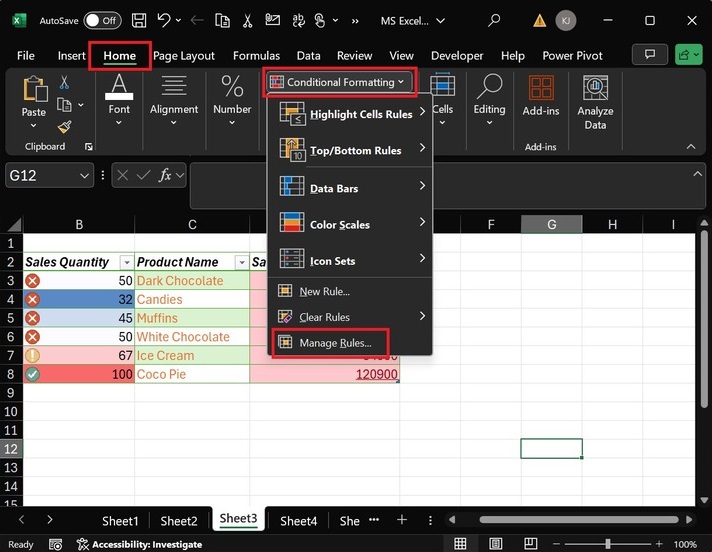Switch to the Page Layout tab
Image resolution: width=712 pixels, height=552 pixels.
pos(185,56)
